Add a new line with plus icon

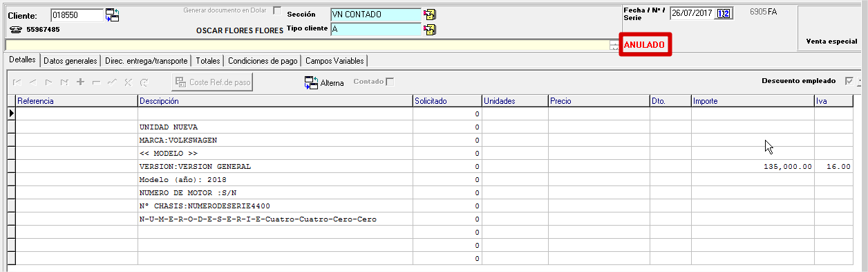click(80, 82)
